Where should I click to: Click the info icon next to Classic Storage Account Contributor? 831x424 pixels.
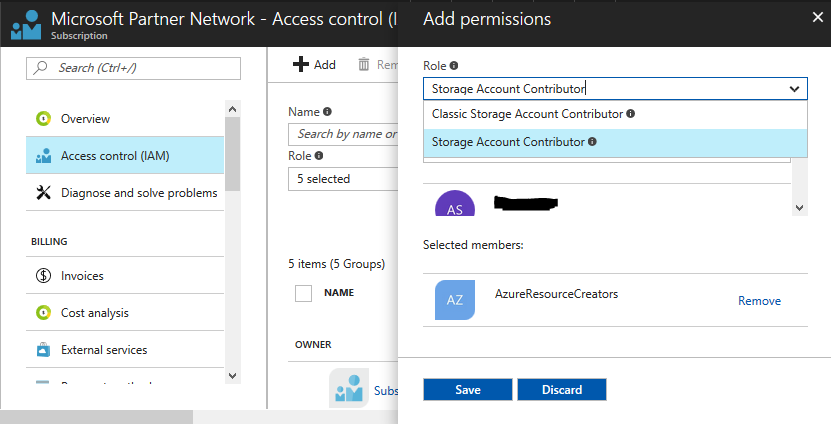[x=631, y=114]
